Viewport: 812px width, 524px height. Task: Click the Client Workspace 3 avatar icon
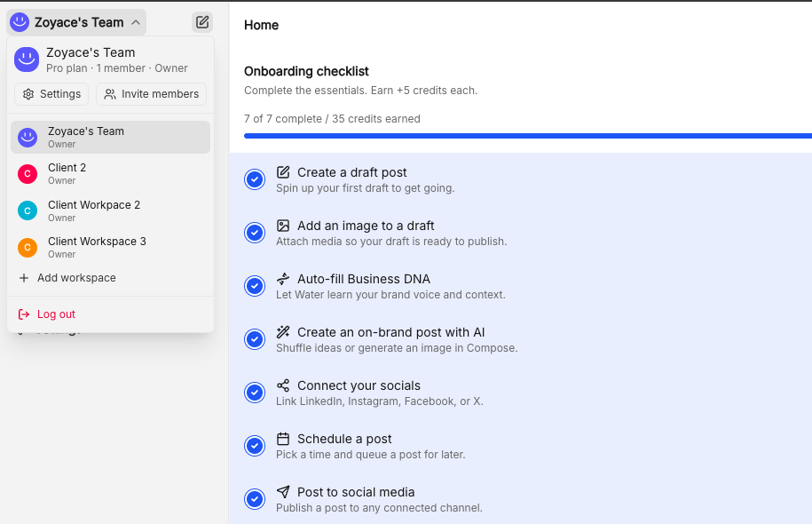[x=26, y=246]
